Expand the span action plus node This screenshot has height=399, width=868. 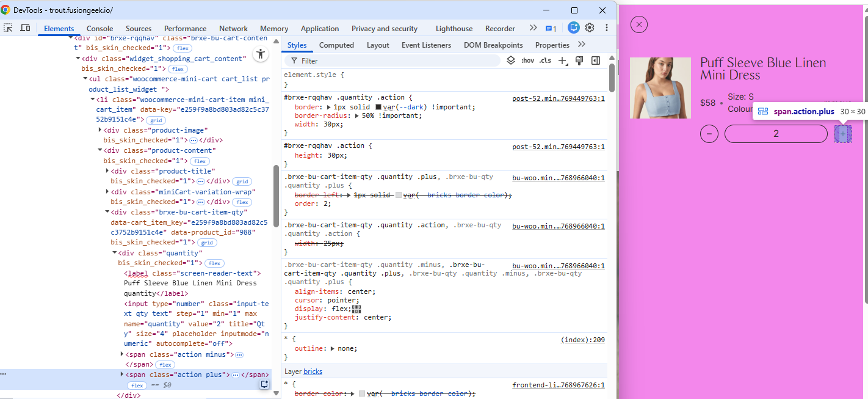[122, 375]
